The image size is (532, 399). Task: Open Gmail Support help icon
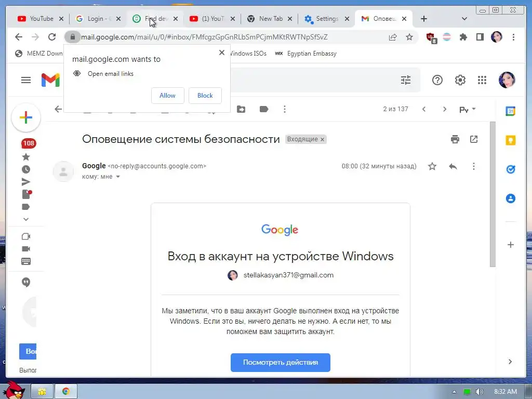(x=437, y=80)
